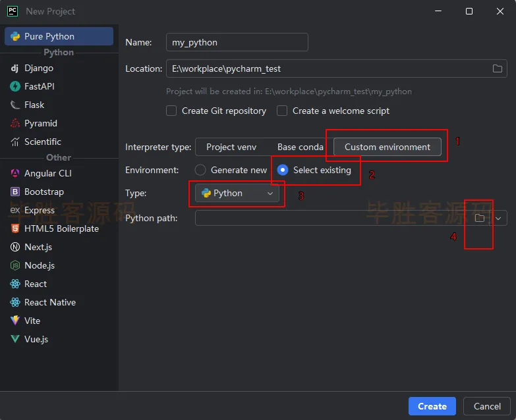Image resolution: width=516 pixels, height=420 pixels.
Task: Choose the React atom icon
Action: coord(14,284)
